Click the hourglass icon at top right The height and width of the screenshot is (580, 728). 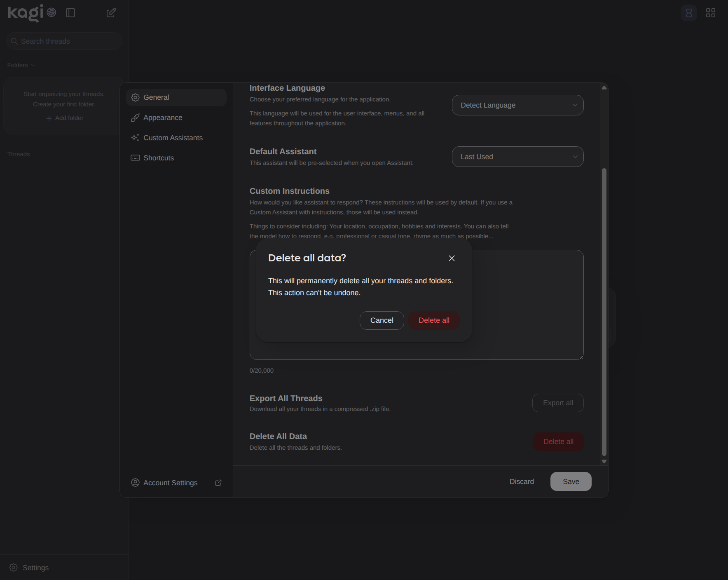pos(689,13)
